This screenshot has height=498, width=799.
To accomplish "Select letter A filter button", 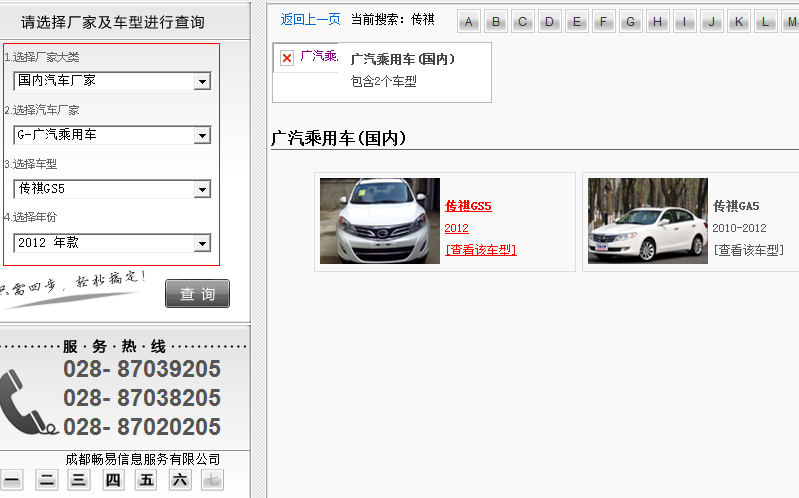I will [469, 21].
